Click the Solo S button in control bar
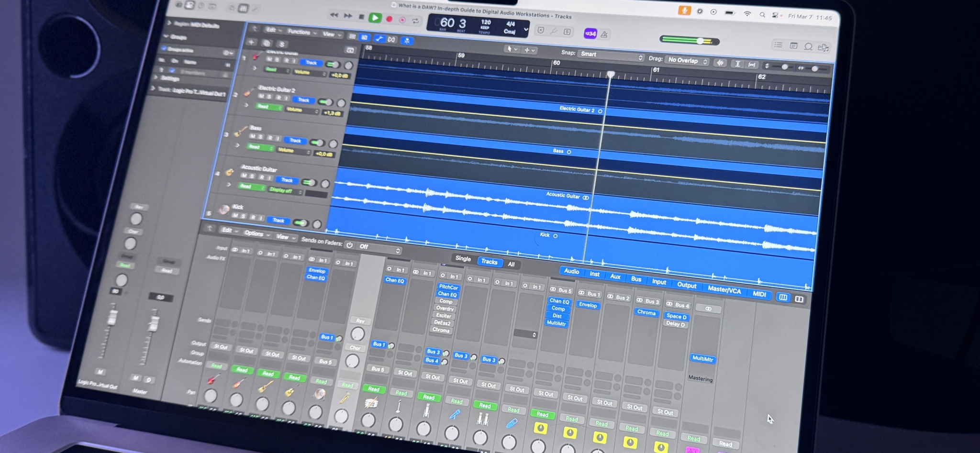This screenshot has height=453, width=980. point(567,32)
